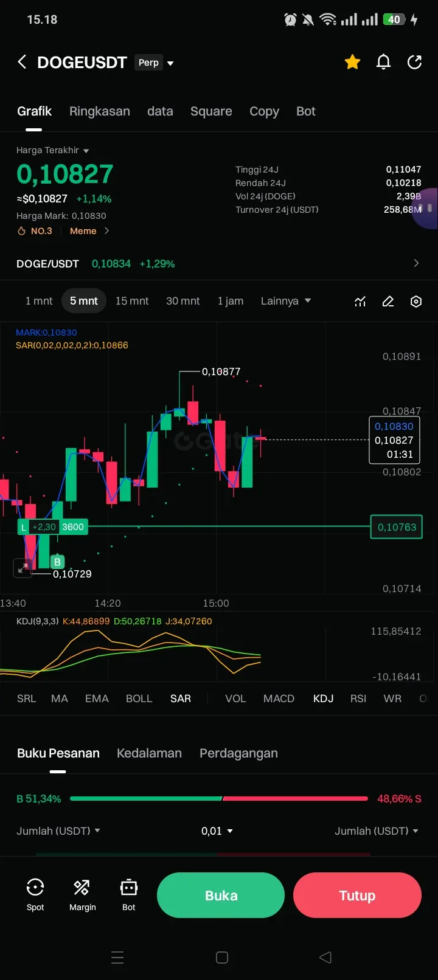Open the Copy tab
Screen dimensions: 438x980
264,111
